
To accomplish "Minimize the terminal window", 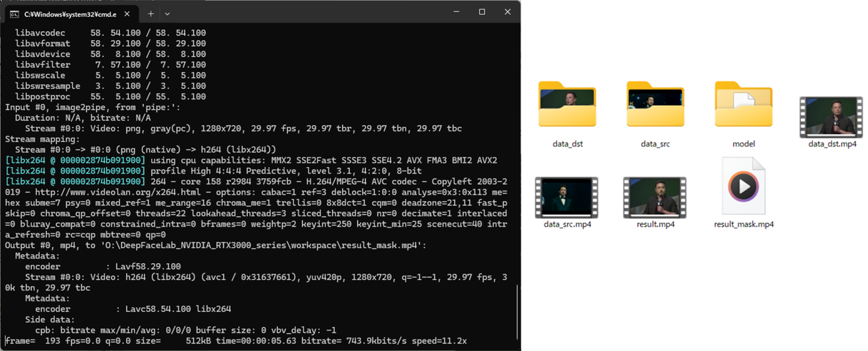I will (456, 12).
